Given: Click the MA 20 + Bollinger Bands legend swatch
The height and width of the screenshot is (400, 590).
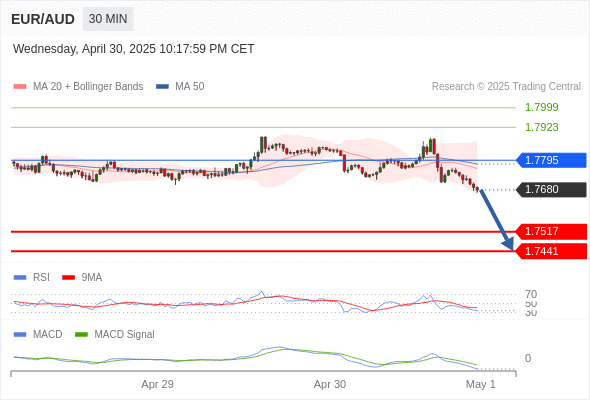Looking at the screenshot, I should pos(20,87).
